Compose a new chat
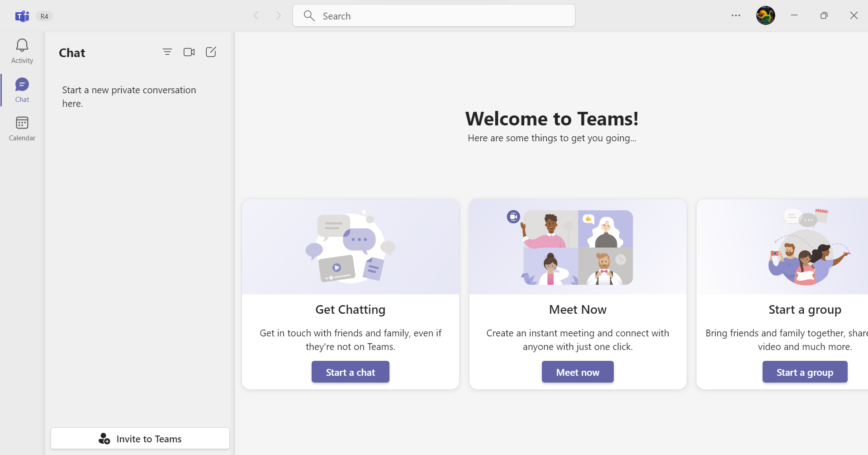 point(211,52)
